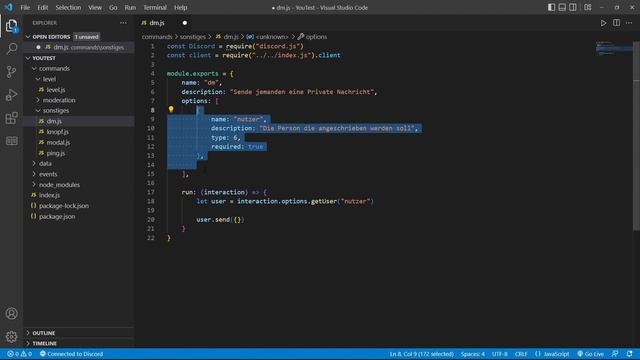Click Connected to Discord status item
This screenshot has width=640, height=360.
[x=71, y=354]
